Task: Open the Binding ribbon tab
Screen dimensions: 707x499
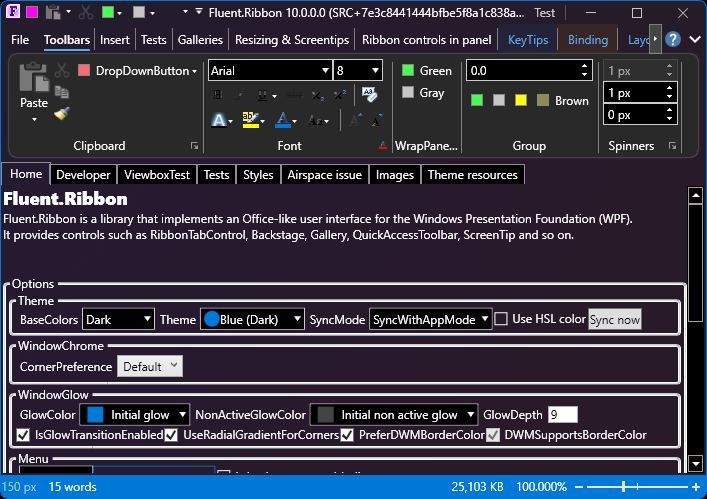Action: tap(588, 40)
